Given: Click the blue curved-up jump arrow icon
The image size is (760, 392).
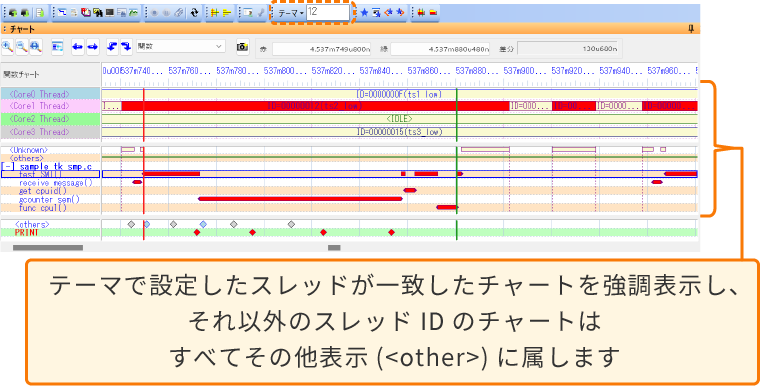Looking at the screenshot, I should (x=112, y=47).
